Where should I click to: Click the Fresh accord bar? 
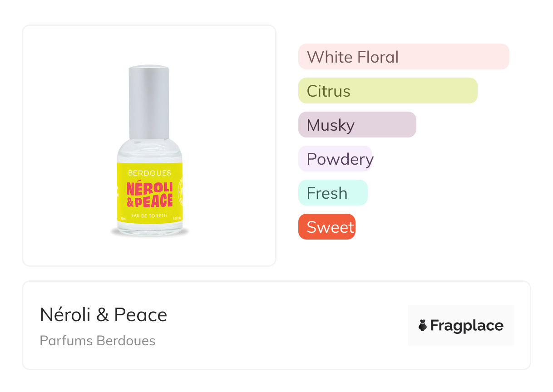click(332, 193)
